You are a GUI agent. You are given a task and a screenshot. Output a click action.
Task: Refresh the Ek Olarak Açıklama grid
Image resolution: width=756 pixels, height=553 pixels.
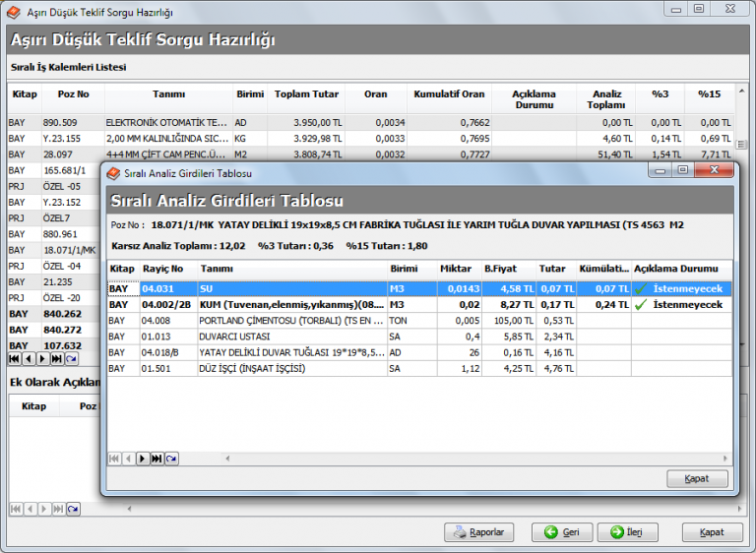[x=73, y=509]
